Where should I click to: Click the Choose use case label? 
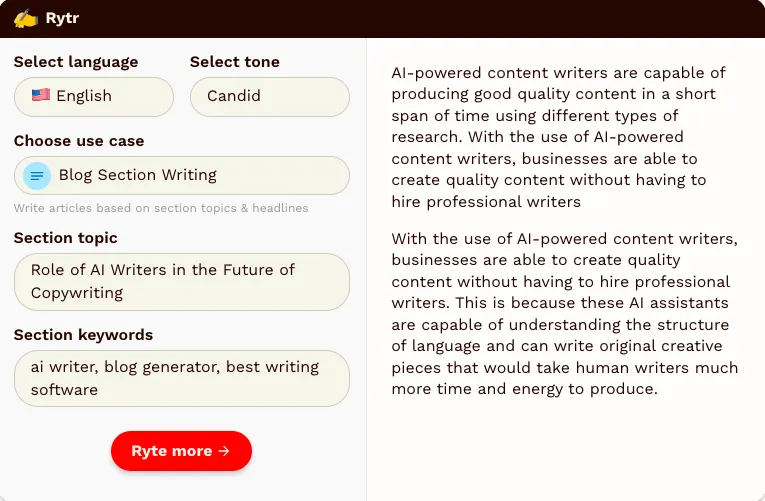pyautogui.click(x=79, y=141)
